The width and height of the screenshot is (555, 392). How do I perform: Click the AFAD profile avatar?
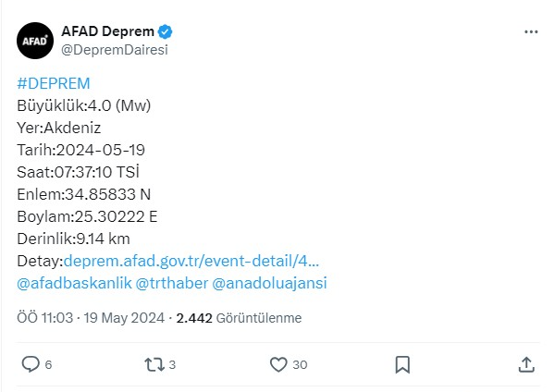35,40
